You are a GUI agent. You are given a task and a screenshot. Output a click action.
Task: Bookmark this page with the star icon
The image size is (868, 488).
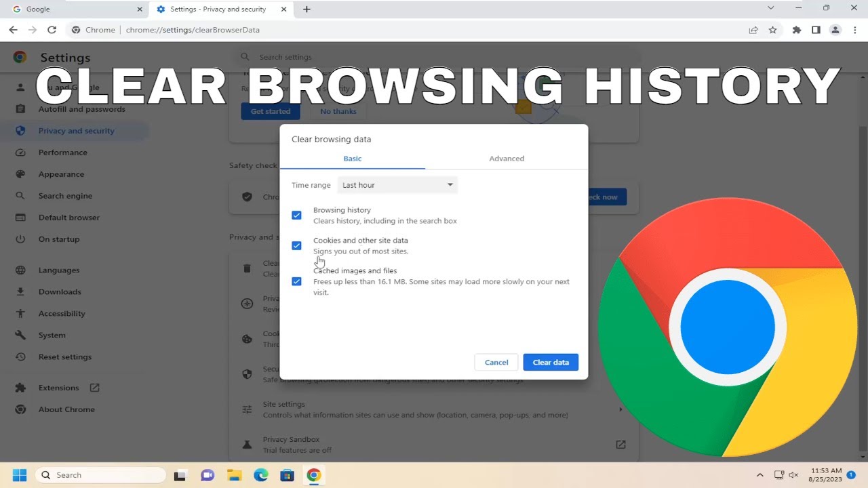tap(772, 30)
